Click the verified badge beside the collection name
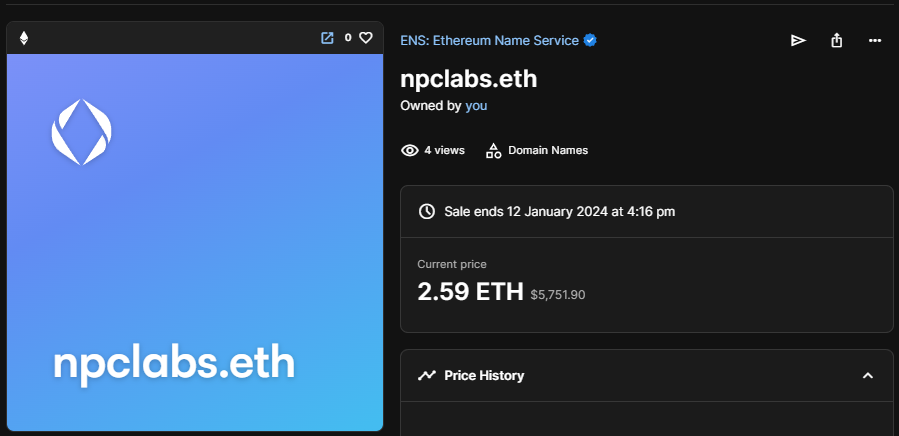The height and width of the screenshot is (436, 899). (590, 40)
